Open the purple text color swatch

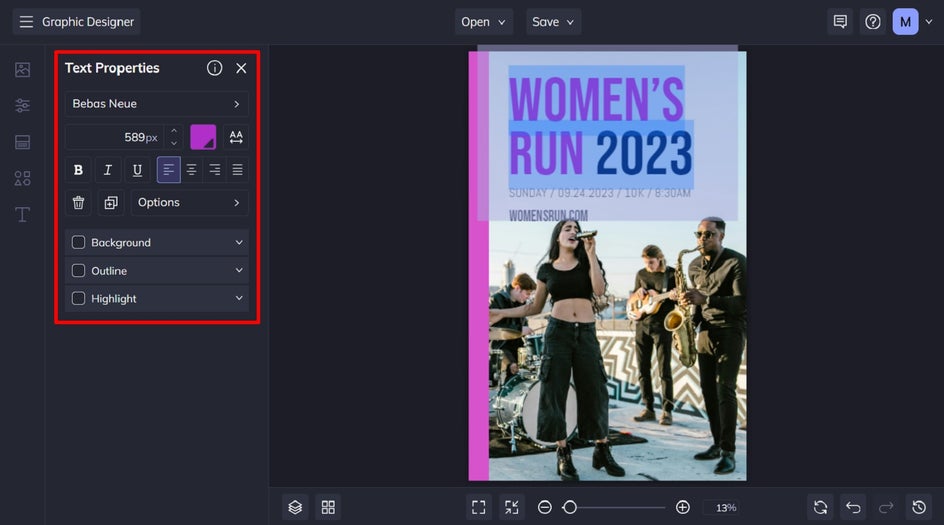(203, 137)
